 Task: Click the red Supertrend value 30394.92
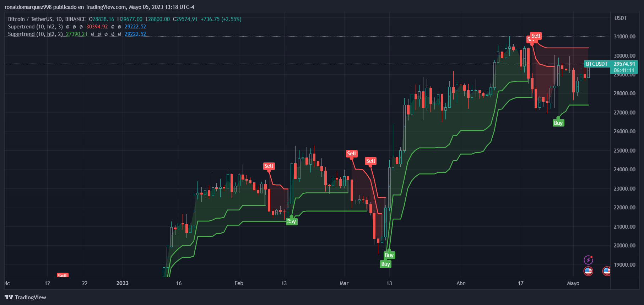pos(97,27)
